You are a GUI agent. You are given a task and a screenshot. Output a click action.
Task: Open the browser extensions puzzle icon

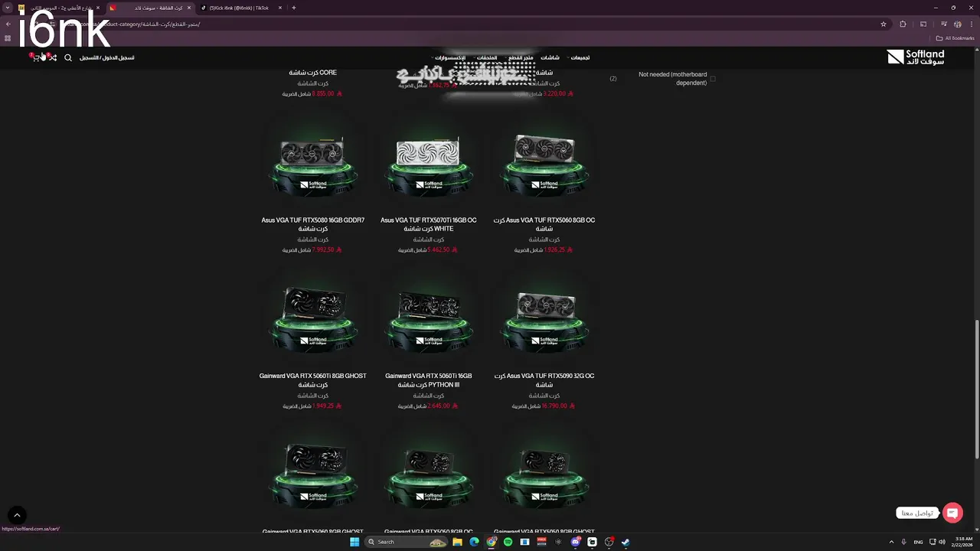point(903,24)
